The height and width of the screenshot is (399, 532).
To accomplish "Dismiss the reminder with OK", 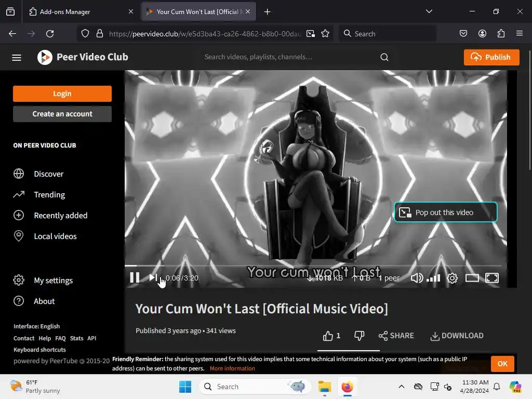I will click(x=502, y=364).
